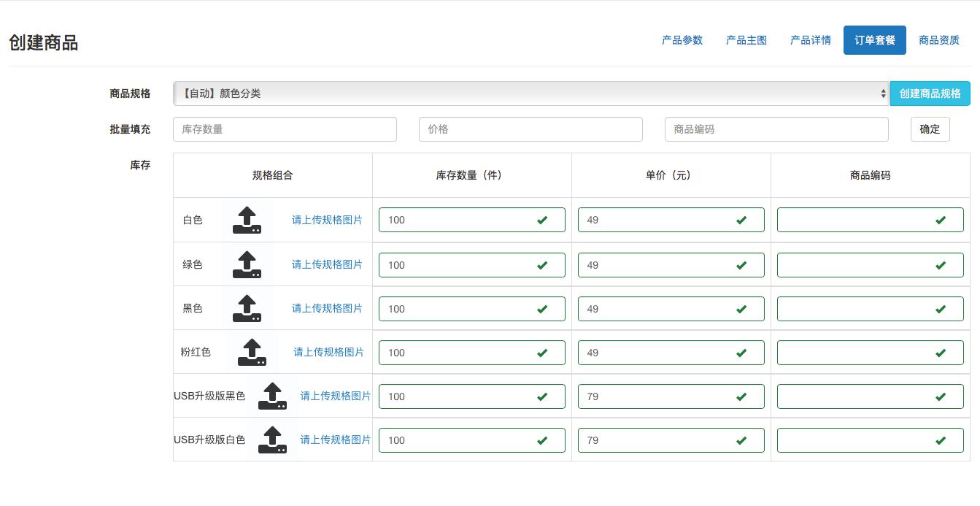
Task: Click the 商品编码 batch fill input field
Action: 776,129
